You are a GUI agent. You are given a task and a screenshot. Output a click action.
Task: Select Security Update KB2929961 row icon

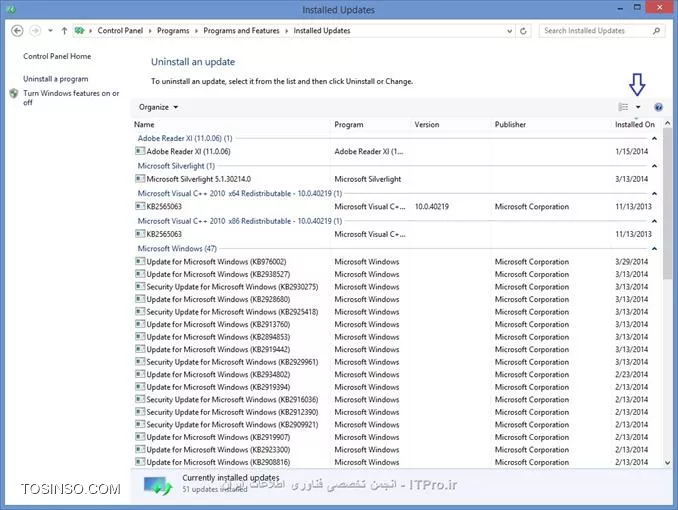coord(140,362)
